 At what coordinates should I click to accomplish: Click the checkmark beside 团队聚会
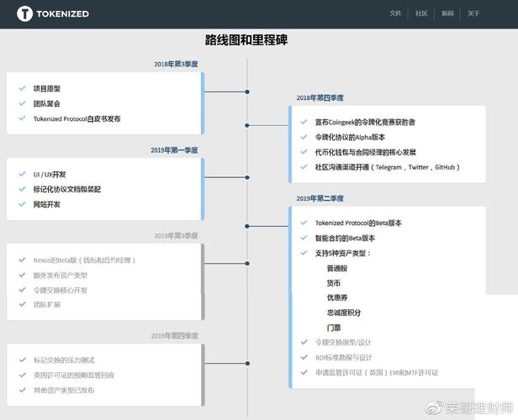pos(22,103)
